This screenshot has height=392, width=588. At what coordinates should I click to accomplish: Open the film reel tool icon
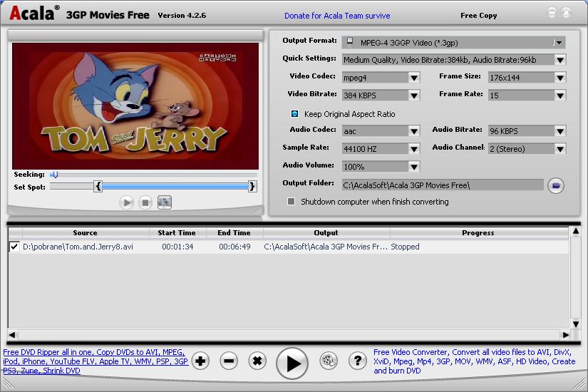click(x=329, y=361)
